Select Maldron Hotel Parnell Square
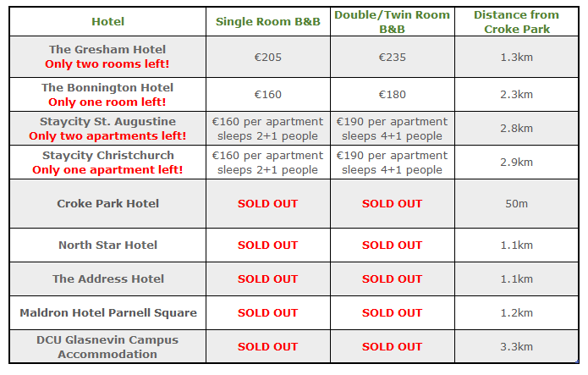Image resolution: width=588 pixels, height=375 pixels. pos(108,312)
